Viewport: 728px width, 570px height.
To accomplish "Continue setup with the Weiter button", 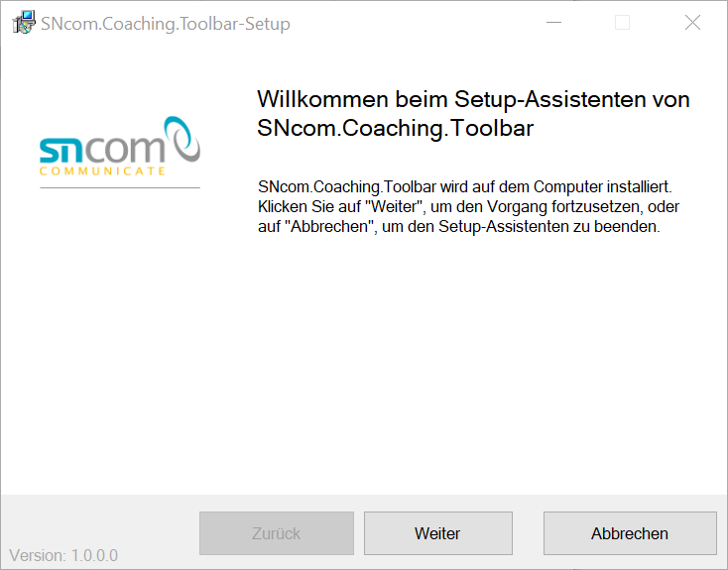I will (437, 533).
